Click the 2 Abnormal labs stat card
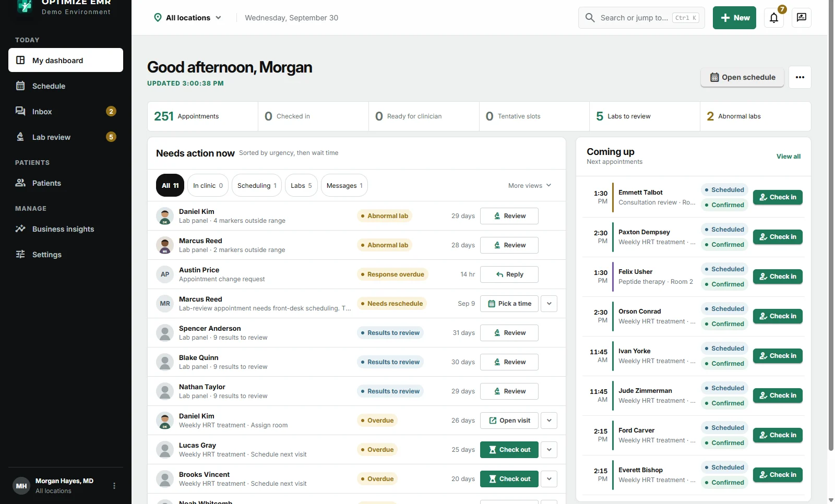This screenshot has height=504, width=835. tap(755, 116)
